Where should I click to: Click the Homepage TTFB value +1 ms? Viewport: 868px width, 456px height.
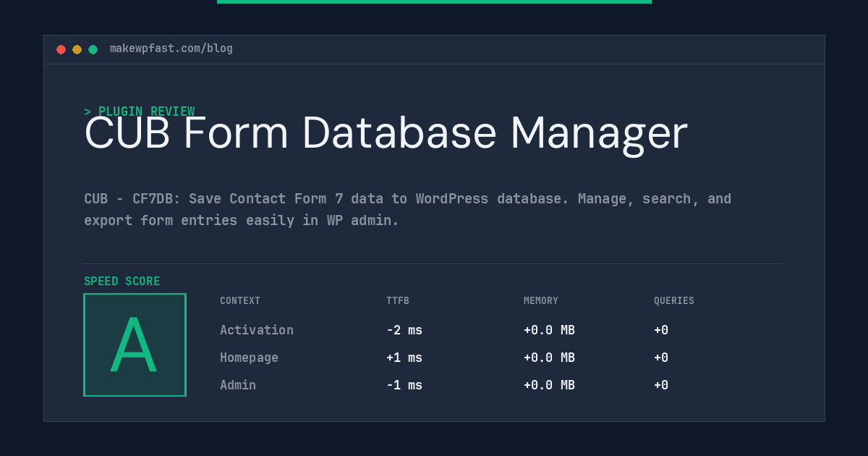404,358
